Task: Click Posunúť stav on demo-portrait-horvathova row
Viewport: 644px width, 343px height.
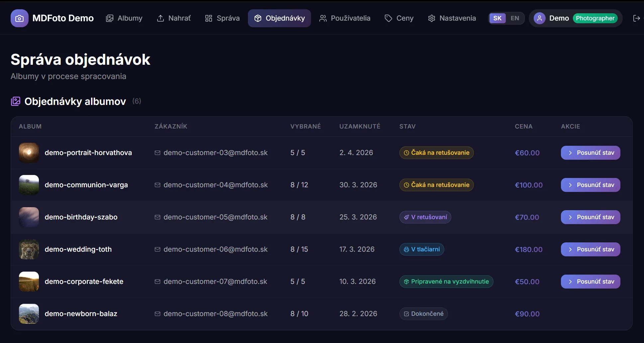Action: click(590, 153)
